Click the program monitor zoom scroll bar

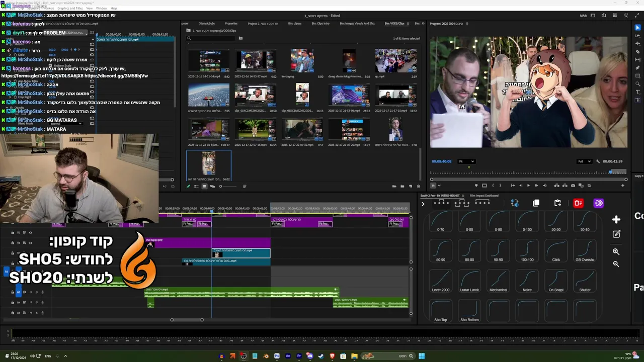[529, 179]
